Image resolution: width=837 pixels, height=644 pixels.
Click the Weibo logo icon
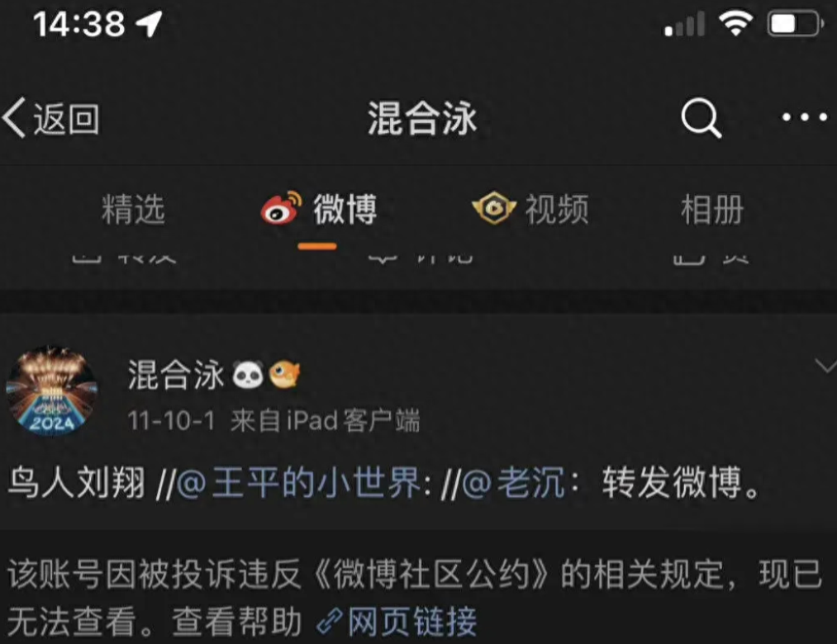coord(281,207)
